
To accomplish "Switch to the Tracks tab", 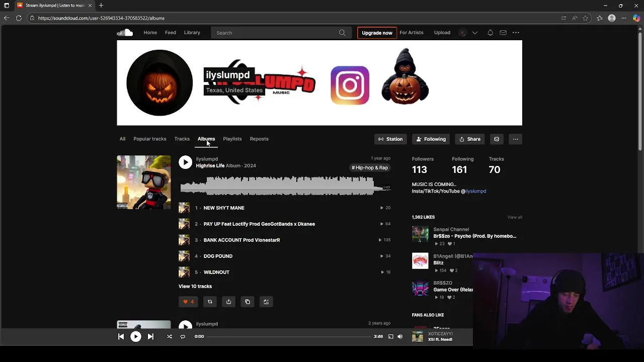I will pos(182,139).
